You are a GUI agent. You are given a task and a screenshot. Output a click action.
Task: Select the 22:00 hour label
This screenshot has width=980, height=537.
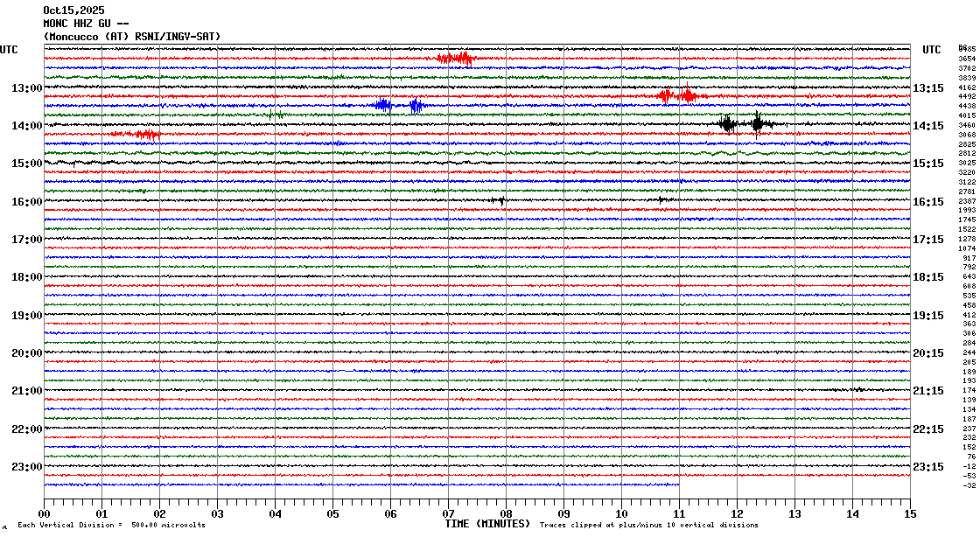pos(27,429)
